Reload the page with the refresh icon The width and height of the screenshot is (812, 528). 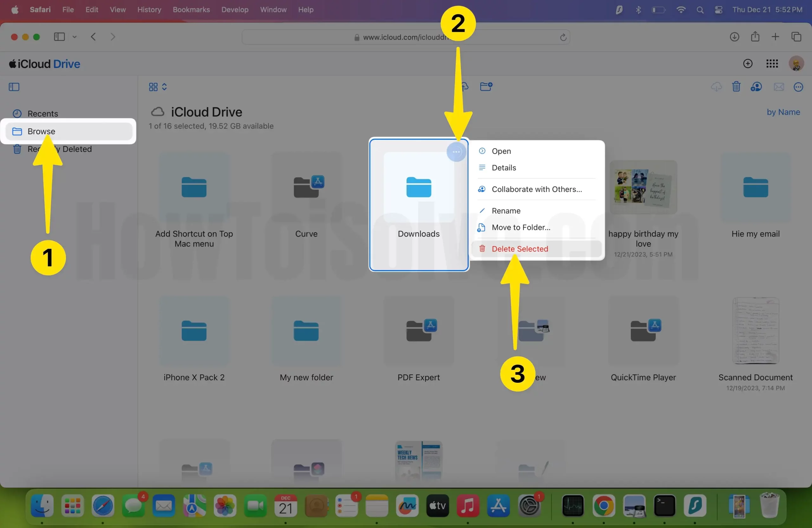coord(563,37)
